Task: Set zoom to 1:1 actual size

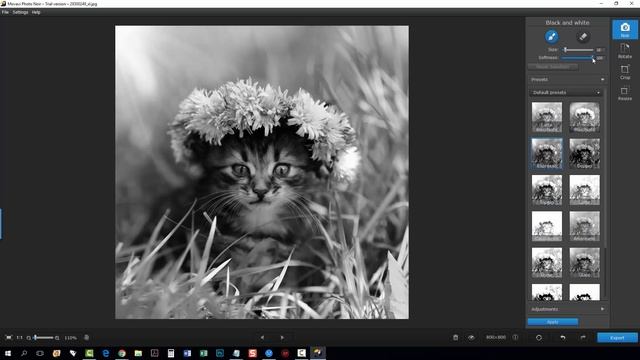Action: (19, 338)
